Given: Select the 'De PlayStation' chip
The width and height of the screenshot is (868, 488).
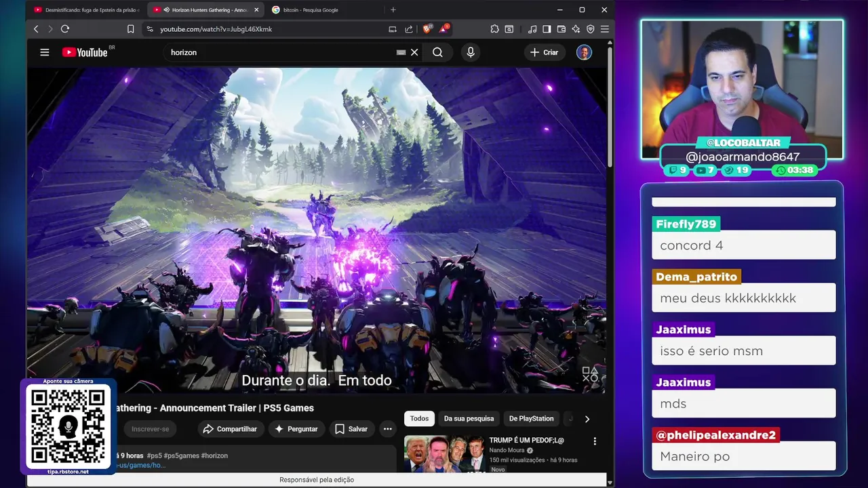Looking at the screenshot, I should click(531, 419).
